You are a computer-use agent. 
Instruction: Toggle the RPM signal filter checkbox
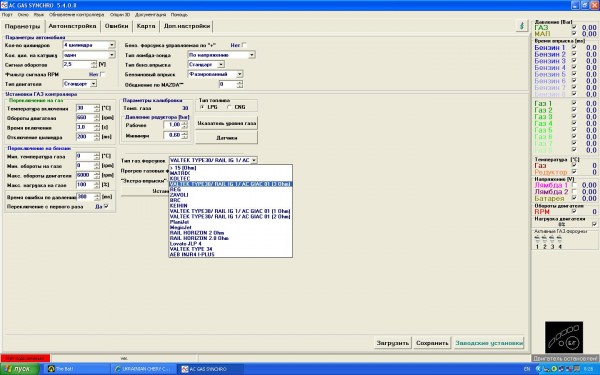click(x=102, y=74)
